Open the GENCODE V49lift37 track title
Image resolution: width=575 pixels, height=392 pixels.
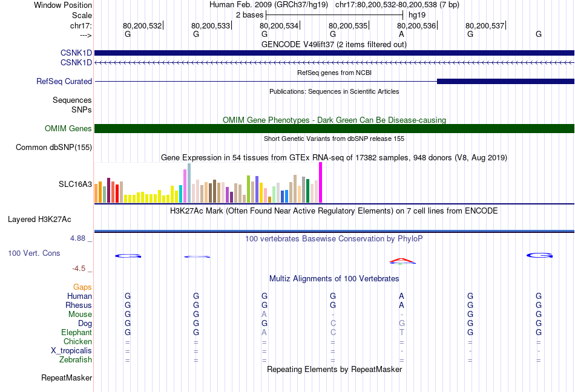click(333, 44)
